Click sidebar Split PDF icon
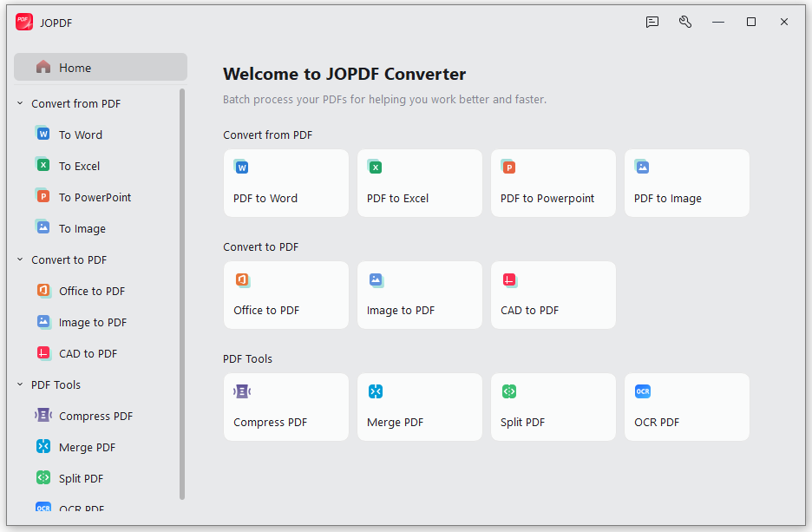 pos(43,477)
